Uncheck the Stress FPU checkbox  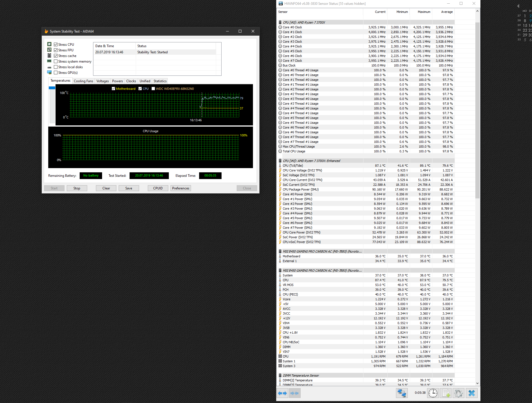click(56, 50)
